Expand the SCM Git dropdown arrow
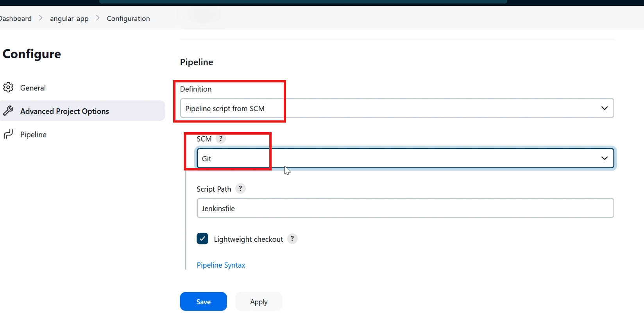The width and height of the screenshot is (644, 331). coord(604,158)
